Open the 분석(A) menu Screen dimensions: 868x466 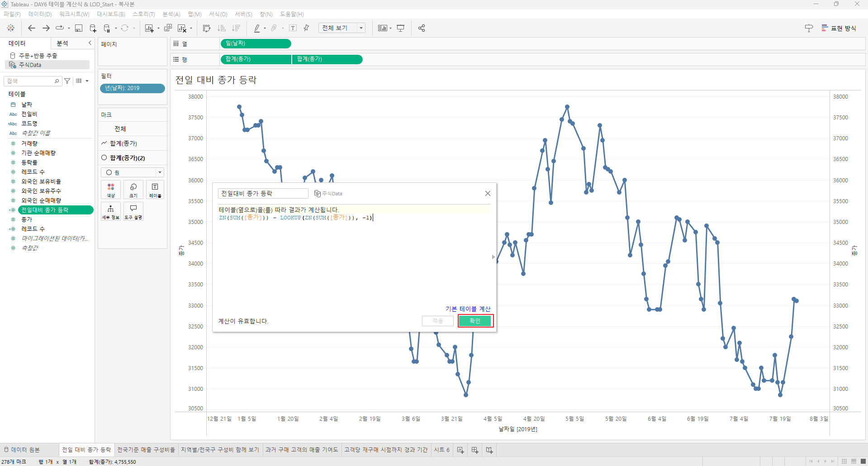(171, 14)
